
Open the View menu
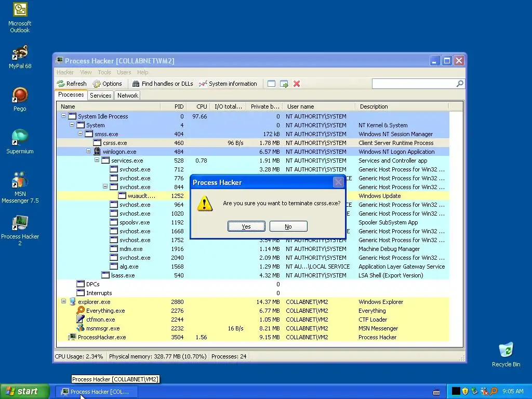tap(86, 72)
